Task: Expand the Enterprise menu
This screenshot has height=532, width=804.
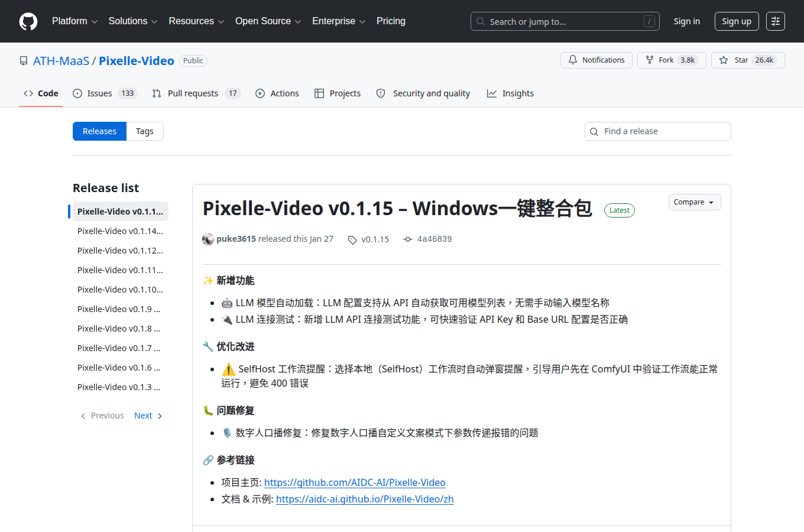Action: pyautogui.click(x=339, y=21)
